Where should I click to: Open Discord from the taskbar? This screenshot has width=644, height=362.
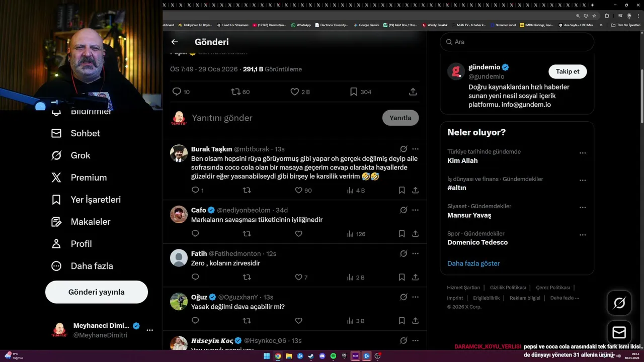point(322,356)
